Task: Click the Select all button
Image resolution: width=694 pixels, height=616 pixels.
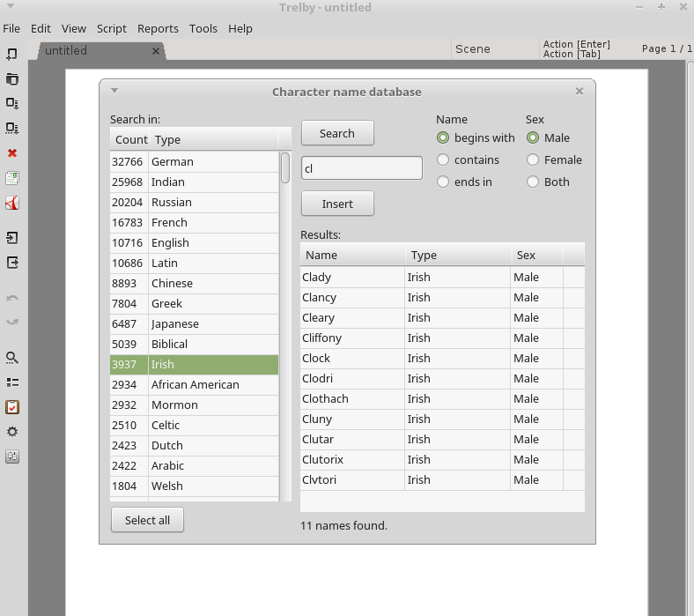Action: coord(147,520)
